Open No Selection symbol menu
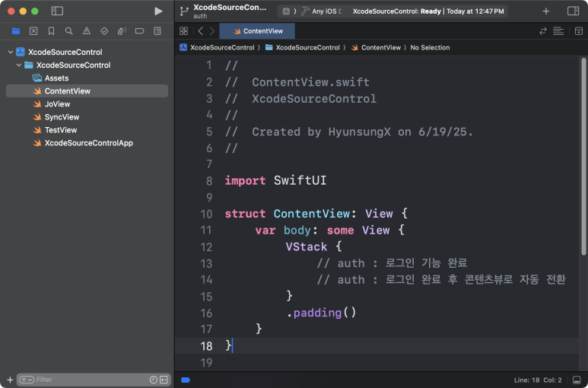The width and height of the screenshot is (588, 388). pos(430,48)
